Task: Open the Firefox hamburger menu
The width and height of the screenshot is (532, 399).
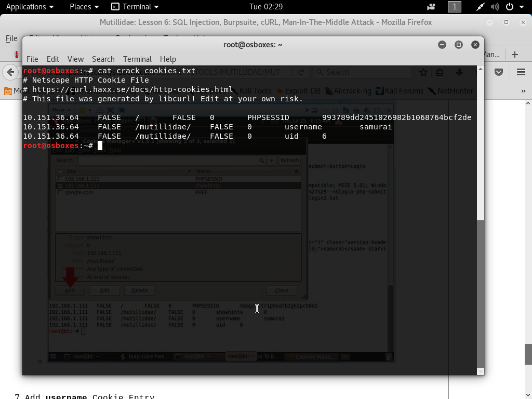Action: point(521,72)
